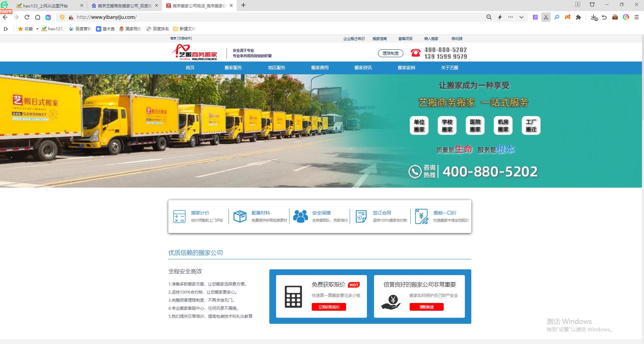Screen dimensions: 644x344
Task: Open the search magnifier icon in toolbar
Action: coord(557,17)
